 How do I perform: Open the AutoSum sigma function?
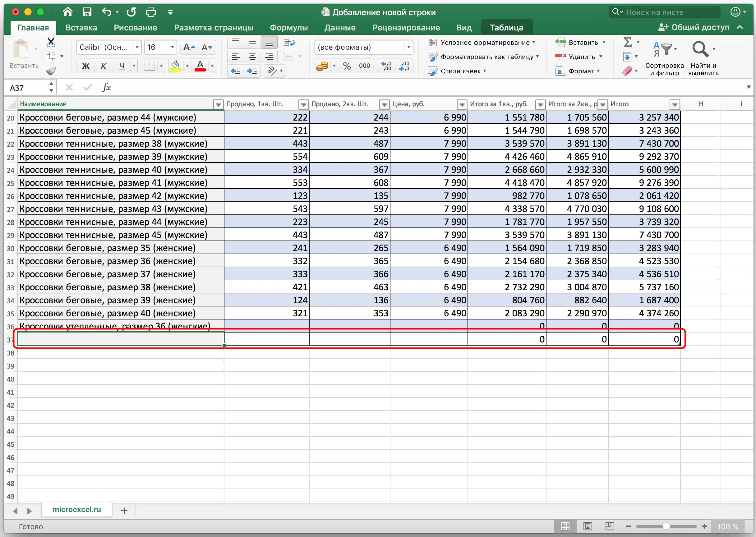(x=627, y=42)
